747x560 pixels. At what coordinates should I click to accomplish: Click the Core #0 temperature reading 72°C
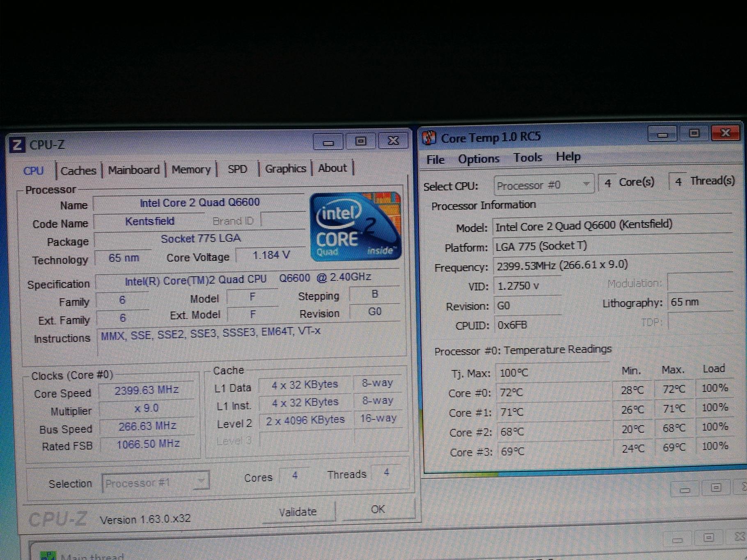point(511,393)
